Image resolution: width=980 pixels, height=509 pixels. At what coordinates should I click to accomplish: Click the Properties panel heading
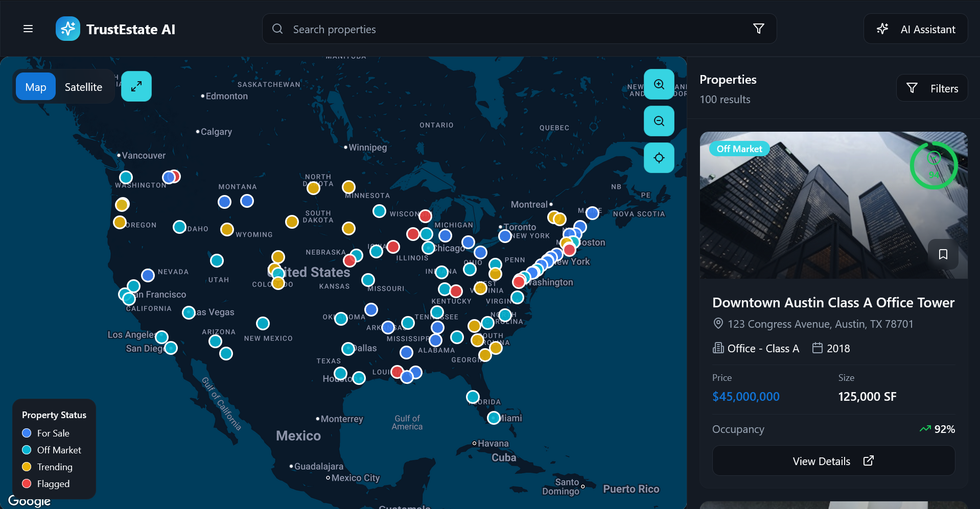[x=728, y=80]
